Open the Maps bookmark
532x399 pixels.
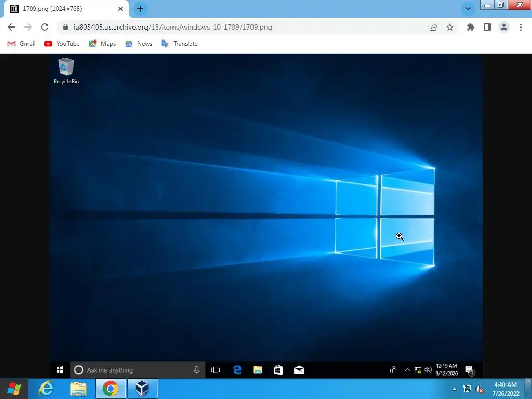pos(102,44)
